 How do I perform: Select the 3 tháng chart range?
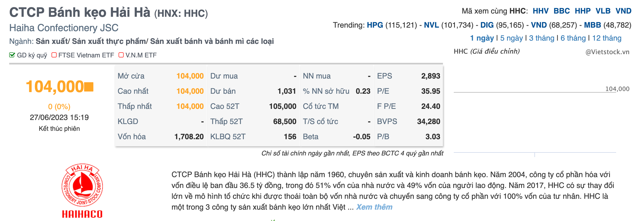541,38
